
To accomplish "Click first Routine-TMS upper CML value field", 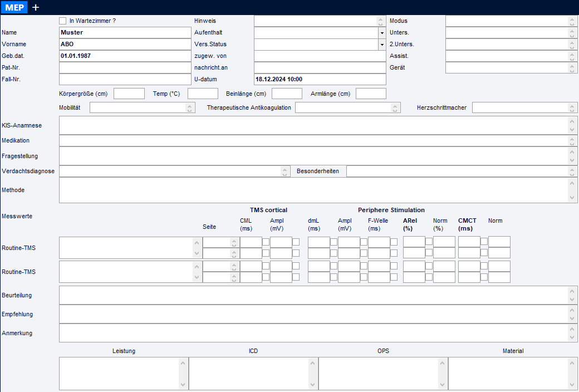I will (x=251, y=242).
